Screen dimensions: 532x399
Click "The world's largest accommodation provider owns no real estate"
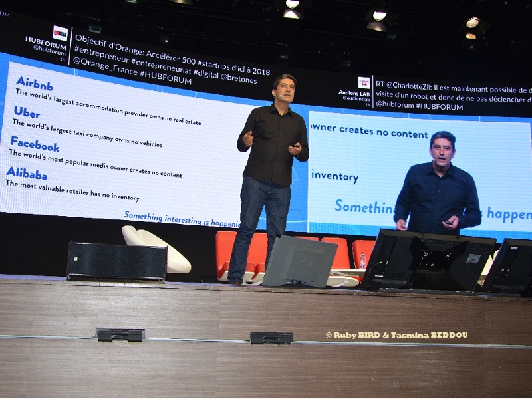point(108,107)
